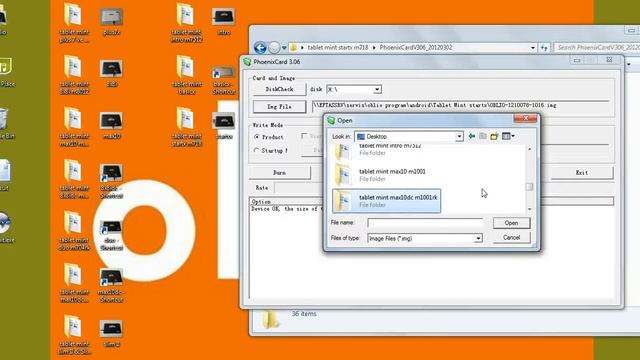Click the DiskCheck button
This screenshot has width=640, height=360.
(x=279, y=89)
